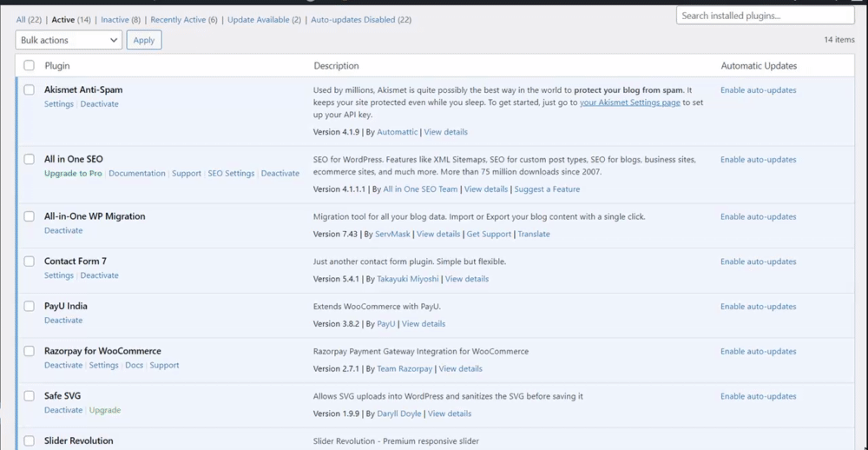The height and width of the screenshot is (450, 868).
Task: Open the Translate link
Action: coord(534,234)
